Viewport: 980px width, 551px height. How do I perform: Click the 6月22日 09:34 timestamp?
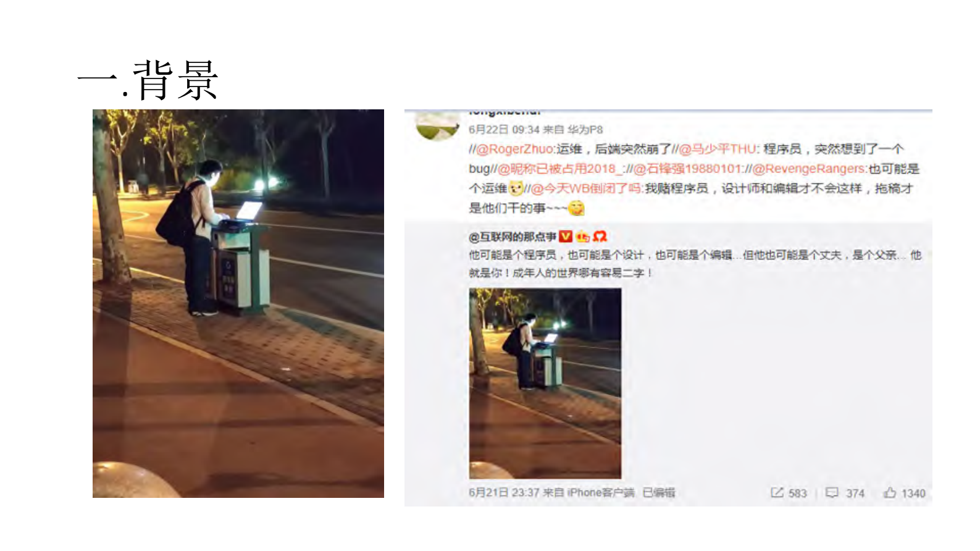(x=504, y=130)
